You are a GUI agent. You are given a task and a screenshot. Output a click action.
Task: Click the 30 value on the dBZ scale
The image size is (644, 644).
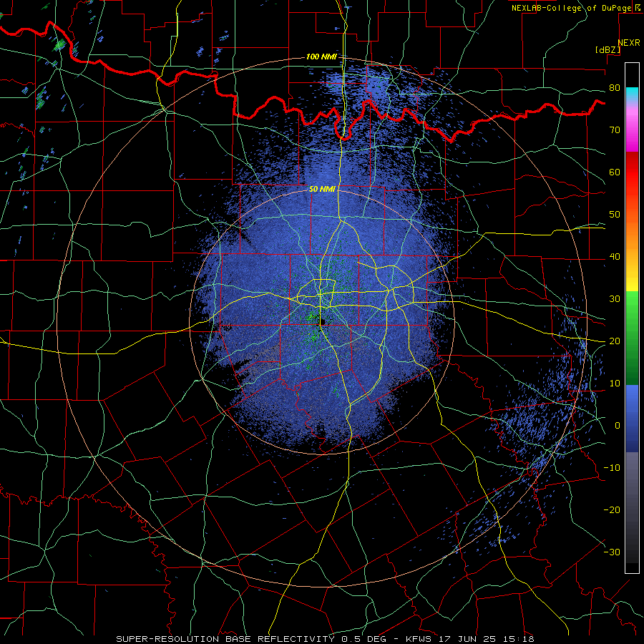[615, 298]
